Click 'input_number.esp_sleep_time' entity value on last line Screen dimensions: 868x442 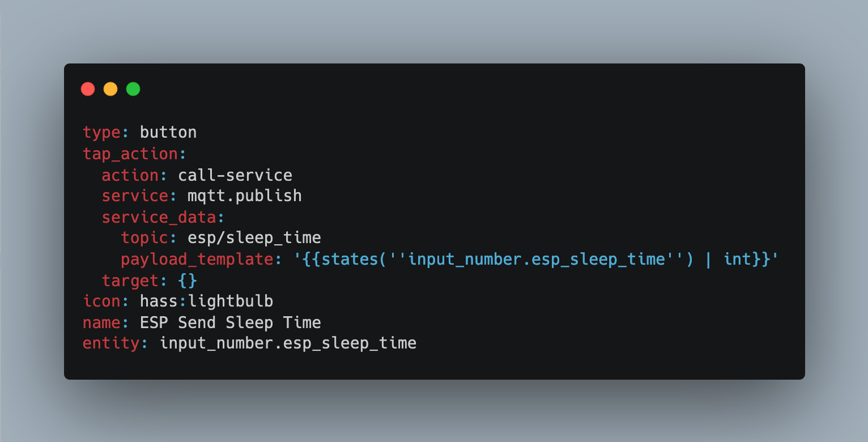tap(288, 343)
